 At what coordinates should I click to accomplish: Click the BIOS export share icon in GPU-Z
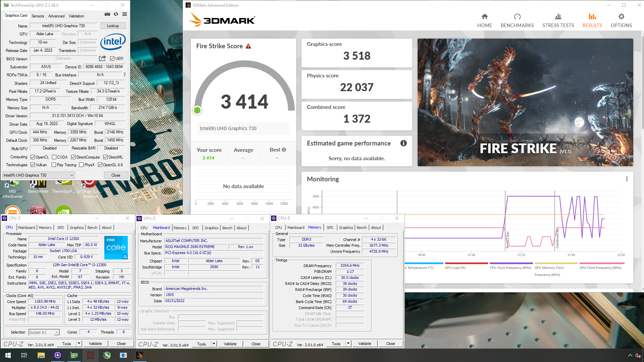pyautogui.click(x=103, y=58)
